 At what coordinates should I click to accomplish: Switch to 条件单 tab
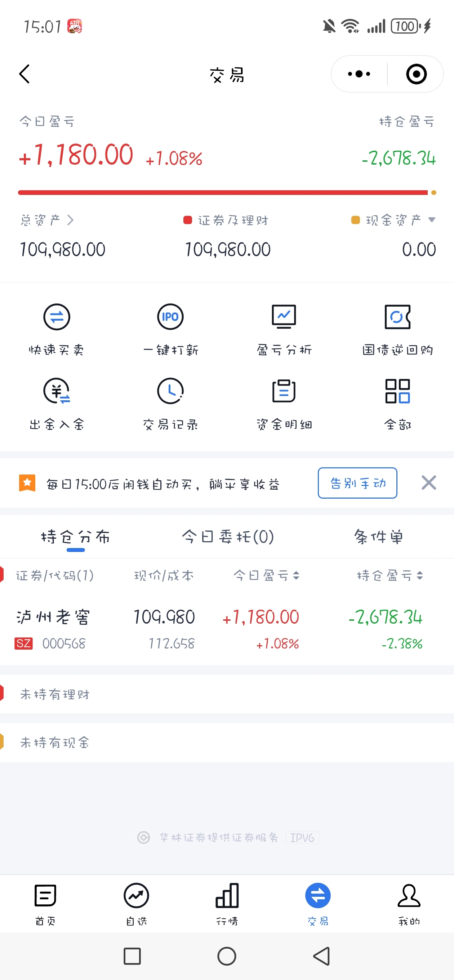coord(378,537)
